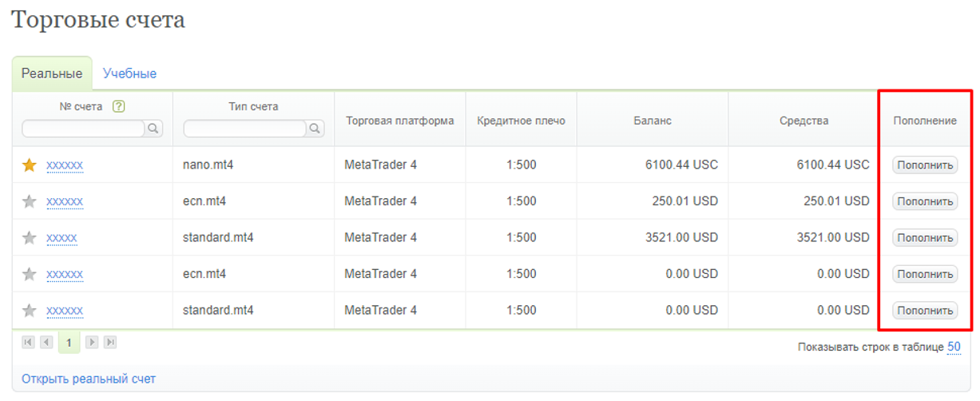Open the Открыть реальный счет link
The width and height of the screenshot is (980, 401).
pos(89,379)
